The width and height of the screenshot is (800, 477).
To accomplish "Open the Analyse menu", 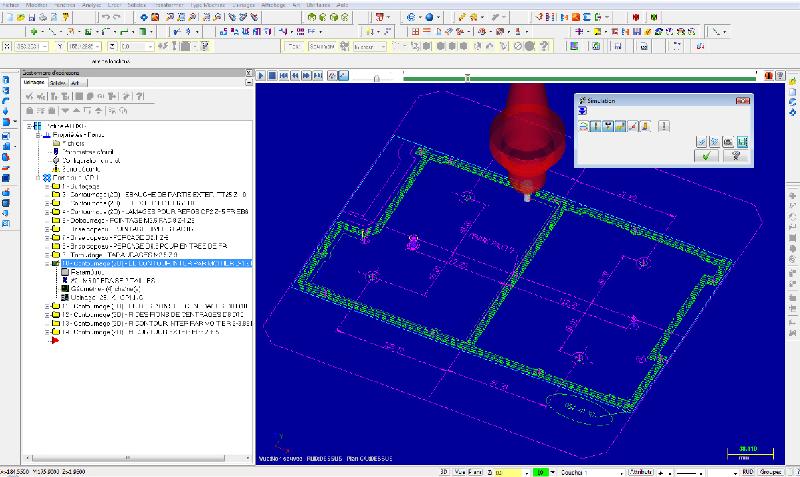I will coord(91,5).
